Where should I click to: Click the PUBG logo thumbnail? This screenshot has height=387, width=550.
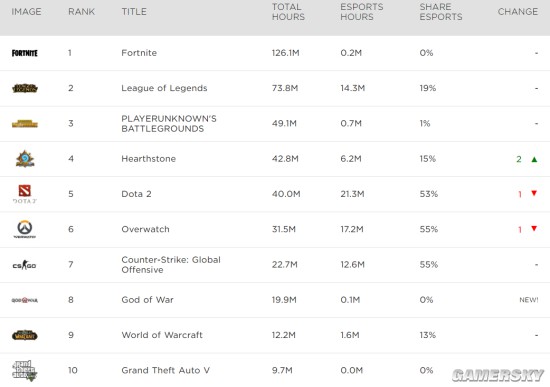(x=25, y=124)
